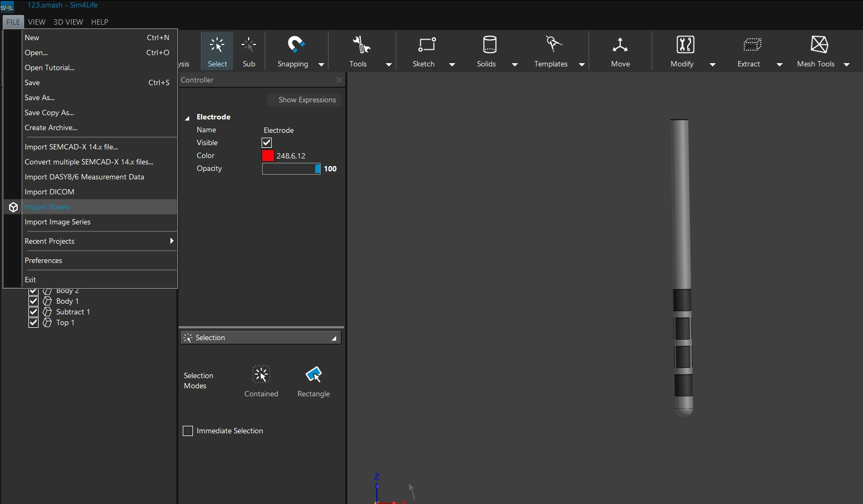The height and width of the screenshot is (504, 863).
Task: Click the Extract tool icon
Action: [x=752, y=44]
